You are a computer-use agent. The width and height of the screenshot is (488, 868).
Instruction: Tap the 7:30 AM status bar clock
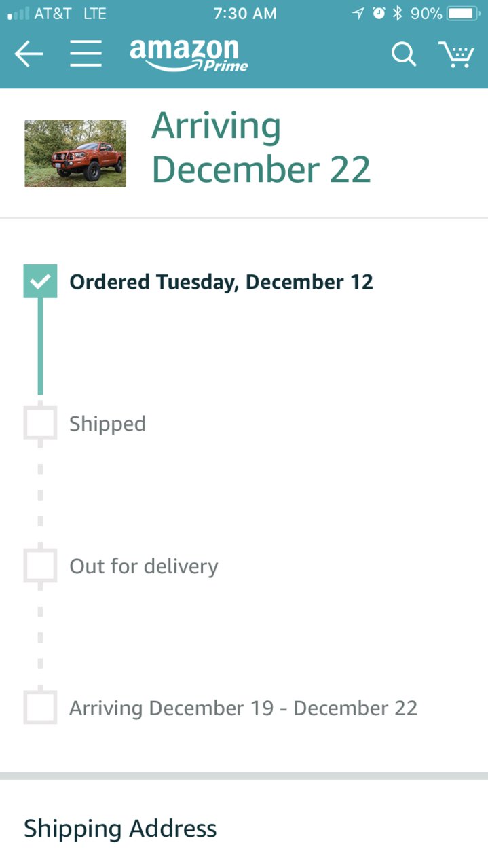coord(244,14)
